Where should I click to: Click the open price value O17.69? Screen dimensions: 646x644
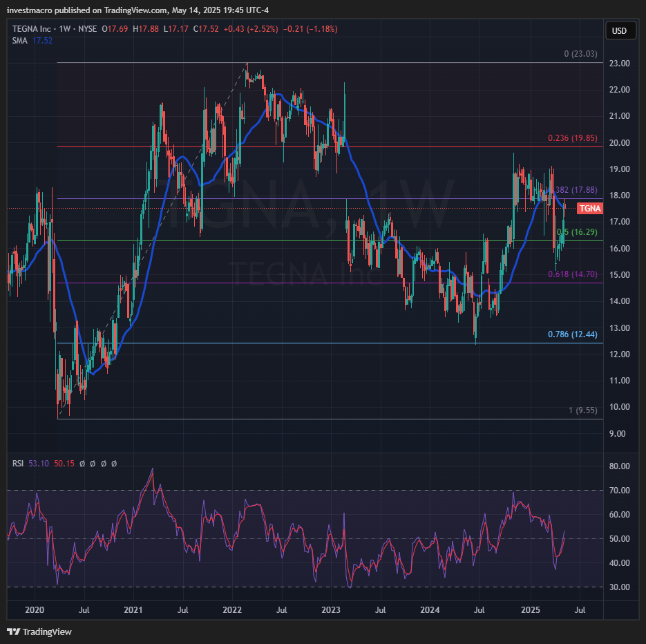coord(115,29)
